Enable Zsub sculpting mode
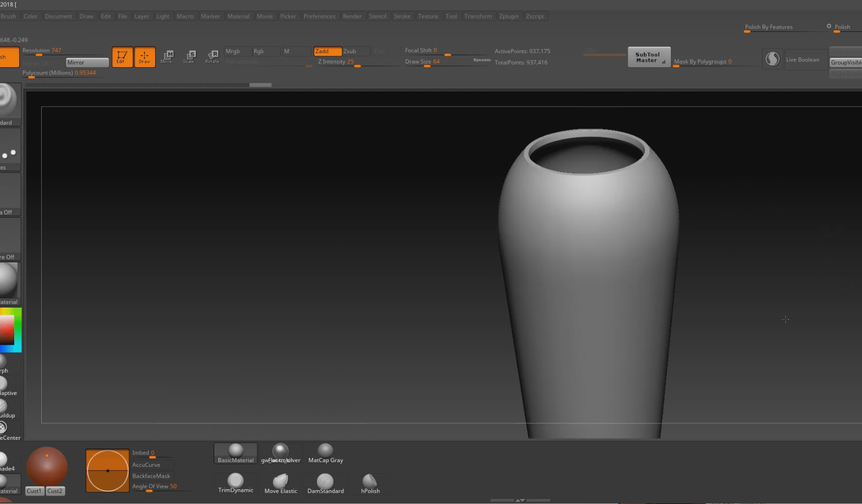The image size is (862, 504). click(356, 51)
